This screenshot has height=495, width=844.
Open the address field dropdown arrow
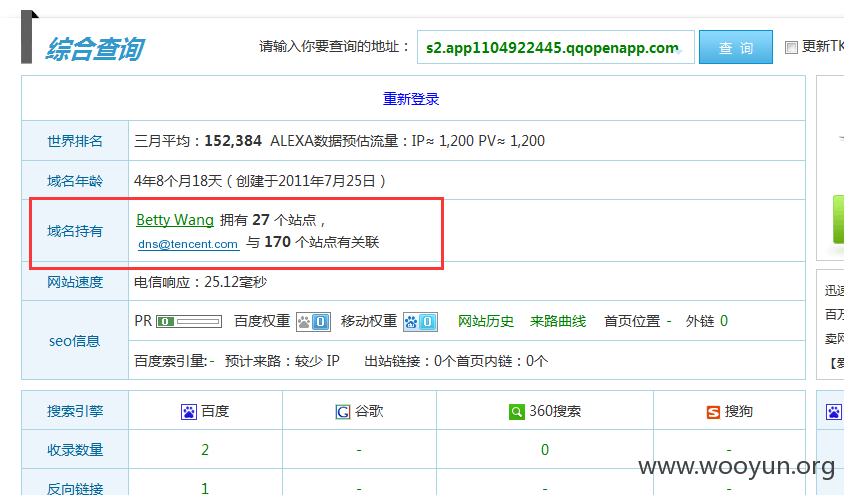[679, 51]
